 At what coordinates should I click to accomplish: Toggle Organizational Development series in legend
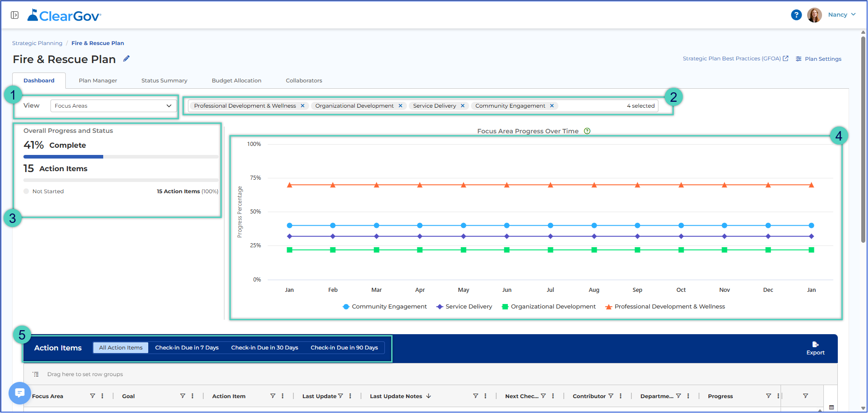point(548,307)
